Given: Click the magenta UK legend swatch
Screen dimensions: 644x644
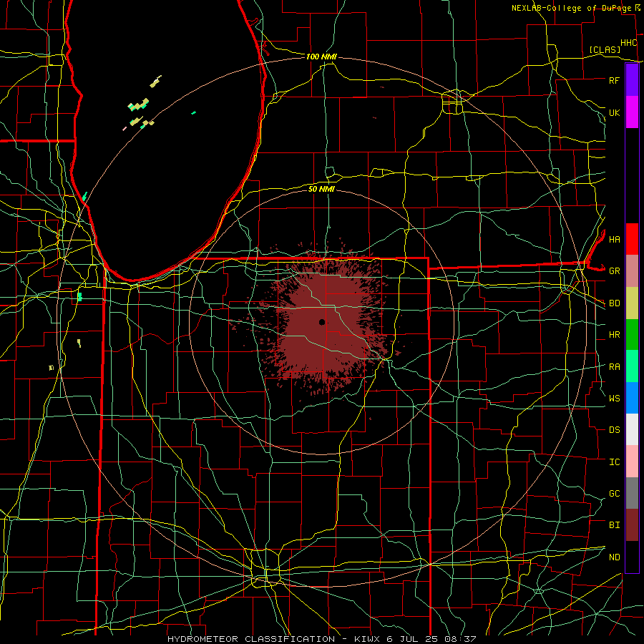Looking at the screenshot, I should pos(632,112).
